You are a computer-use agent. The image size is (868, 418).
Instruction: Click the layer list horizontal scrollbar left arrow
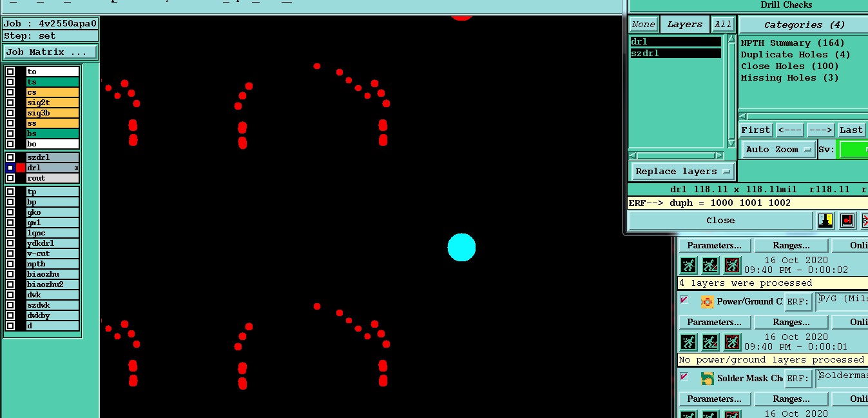(633, 155)
